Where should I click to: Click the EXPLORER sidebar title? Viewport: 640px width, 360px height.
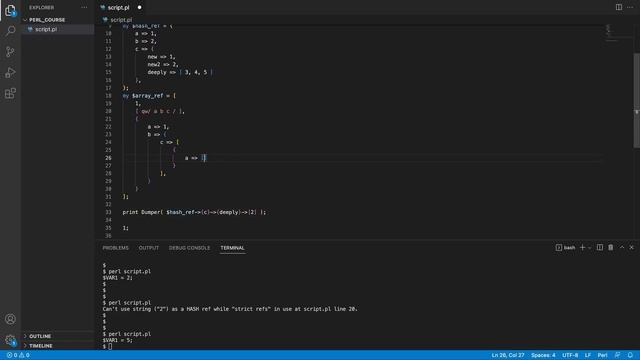click(41, 7)
